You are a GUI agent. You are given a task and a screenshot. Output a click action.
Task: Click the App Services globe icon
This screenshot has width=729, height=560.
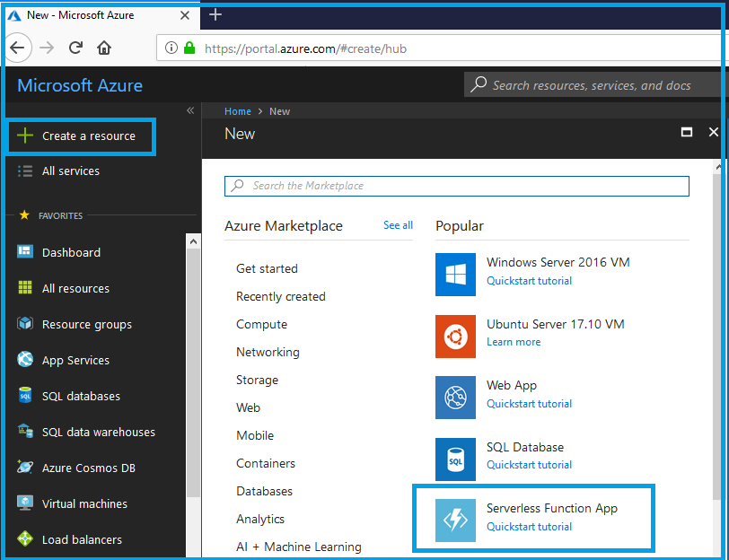24,359
